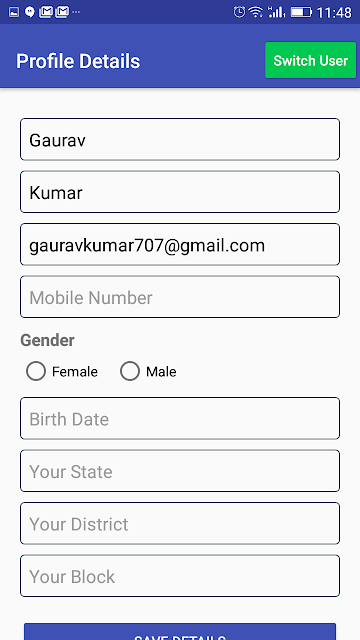
Task: Tap the mobile signal bars icon
Action: (276, 12)
